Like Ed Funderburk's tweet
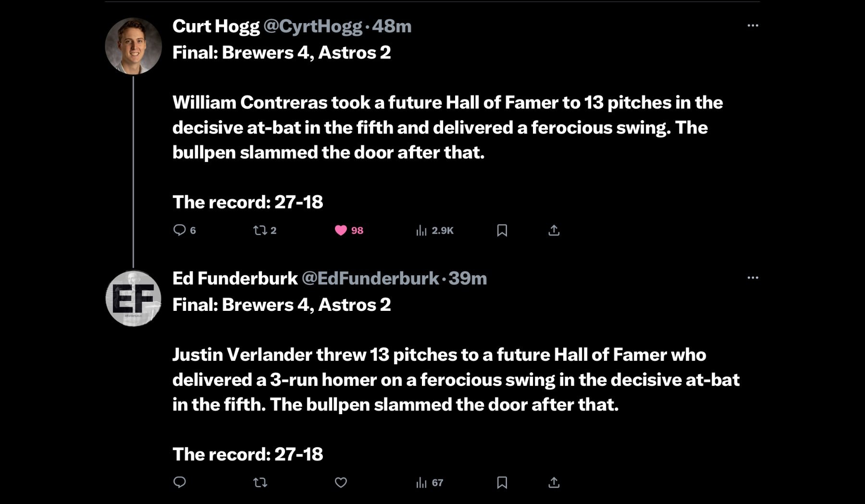Screen dimensions: 865x504 (341, 482)
